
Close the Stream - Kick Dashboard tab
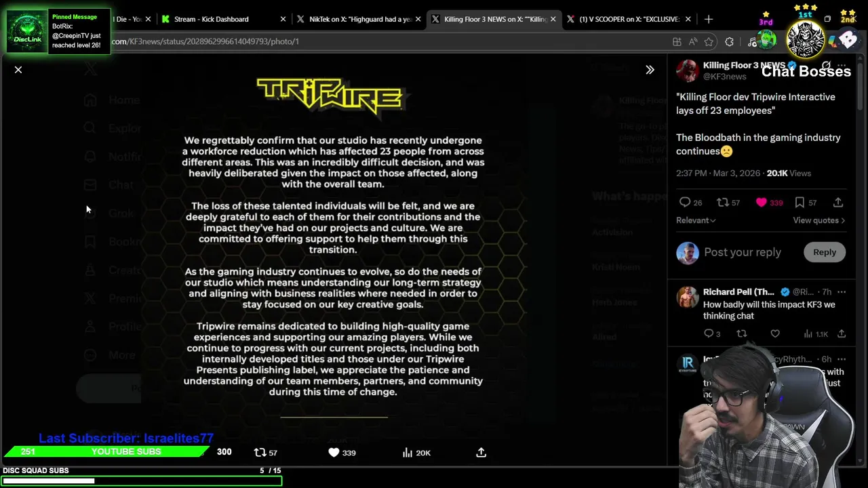coord(283,19)
